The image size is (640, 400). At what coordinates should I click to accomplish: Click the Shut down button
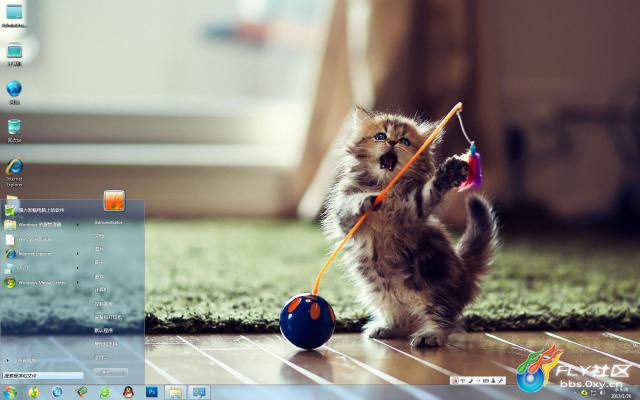107,372
